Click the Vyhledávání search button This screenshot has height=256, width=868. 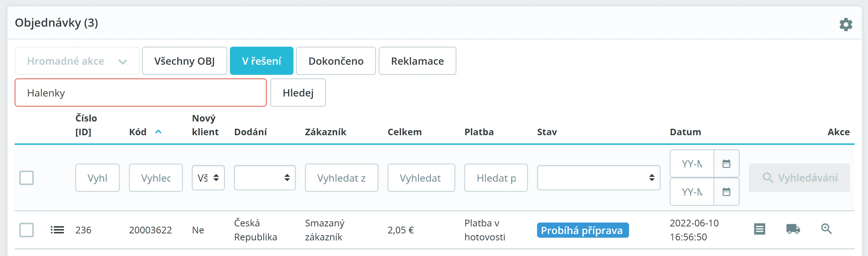799,178
